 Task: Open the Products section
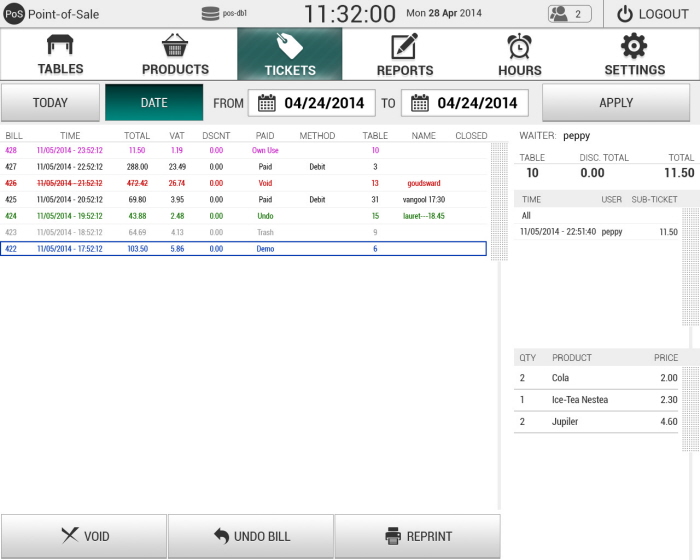pyautogui.click(x=175, y=54)
